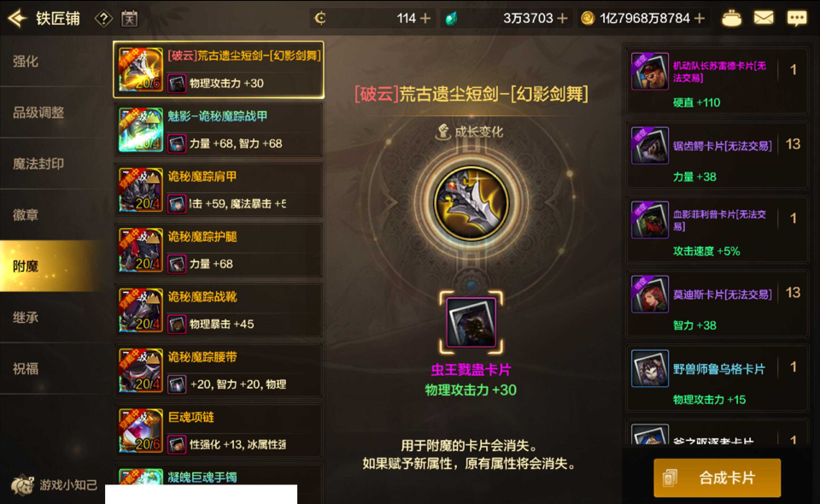Viewport: 820px width, 504px height.
Task: Add green gems using plus icon
Action: pos(562,18)
